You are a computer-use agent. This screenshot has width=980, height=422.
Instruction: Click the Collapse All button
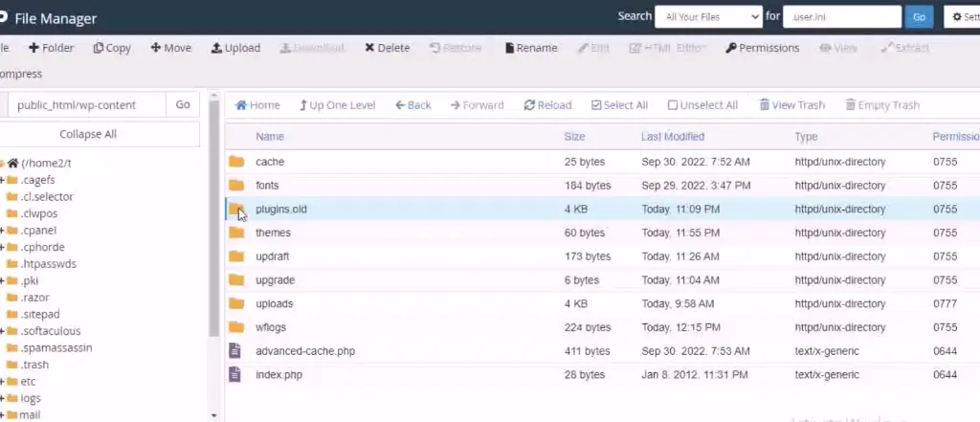(88, 134)
